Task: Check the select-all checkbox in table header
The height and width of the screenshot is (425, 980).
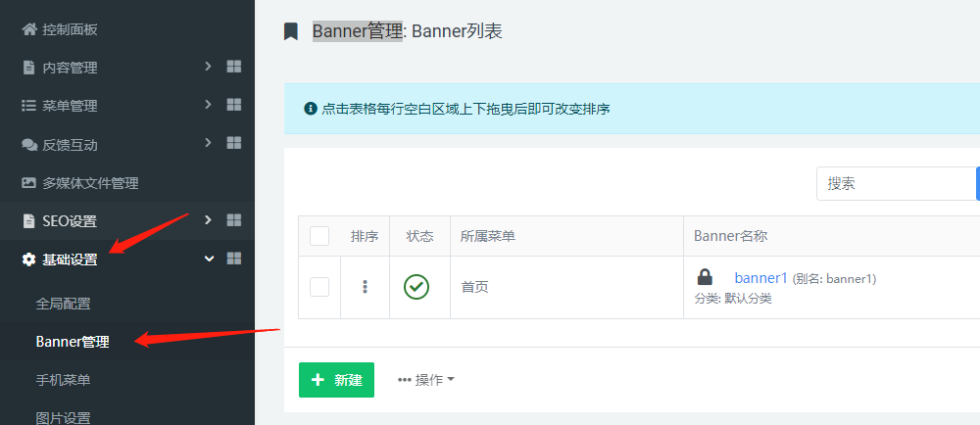Action: 319,236
